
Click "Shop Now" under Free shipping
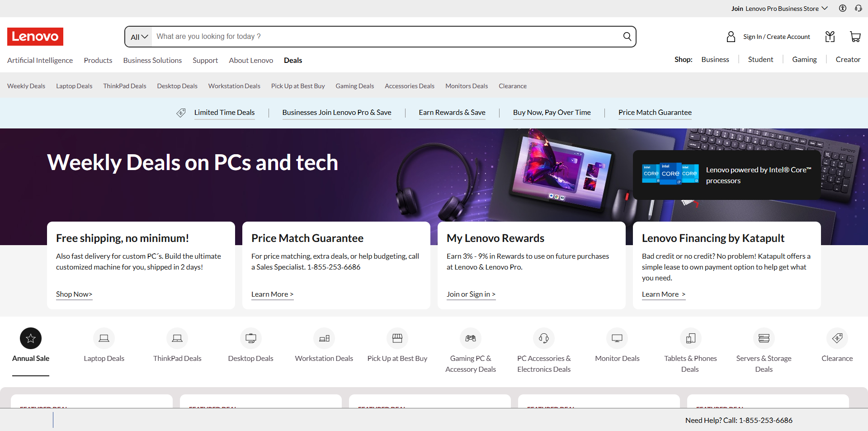(x=74, y=294)
